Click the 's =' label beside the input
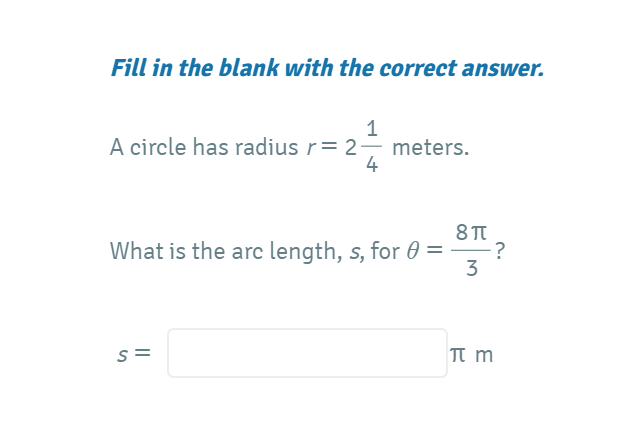 133,354
